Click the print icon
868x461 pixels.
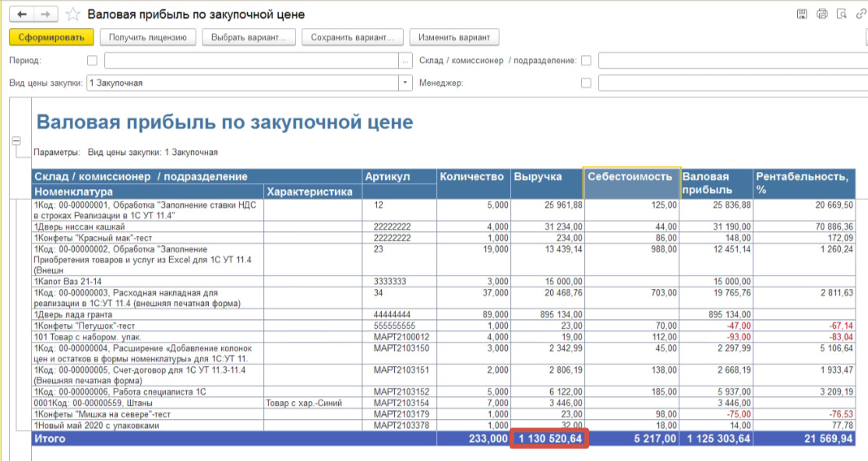pos(821,14)
